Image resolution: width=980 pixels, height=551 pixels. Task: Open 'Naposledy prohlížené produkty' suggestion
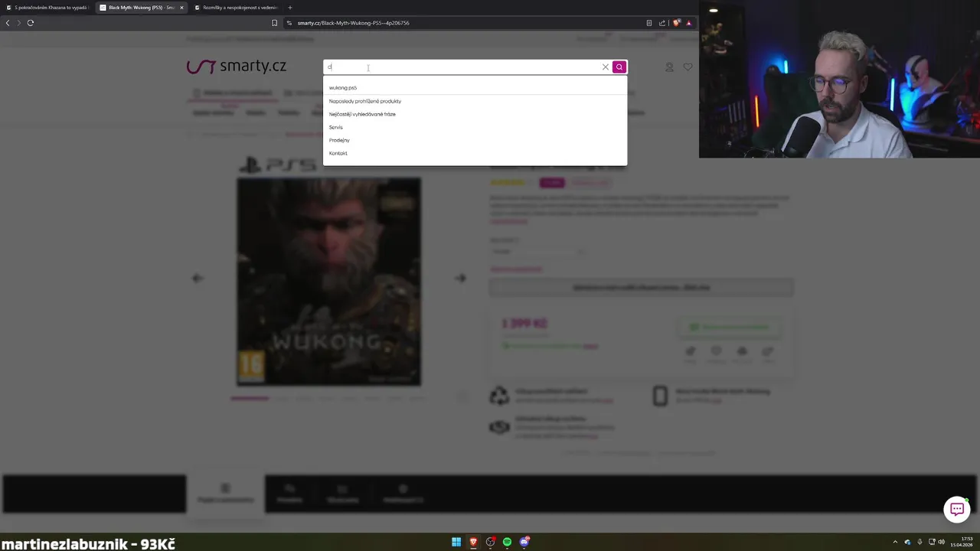(x=365, y=101)
